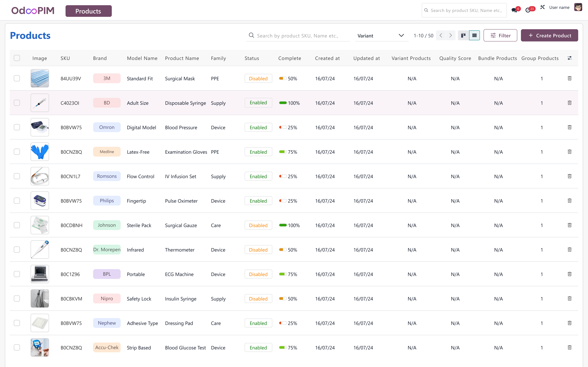Viewport: 588px width, 367px height.
Task: Sort by Quality Score column header
Action: pos(455,58)
